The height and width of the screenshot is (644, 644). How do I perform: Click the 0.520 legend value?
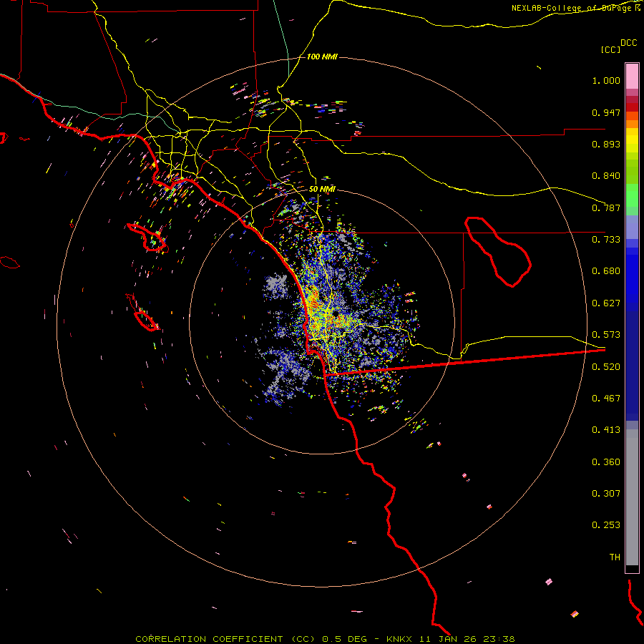(x=606, y=367)
